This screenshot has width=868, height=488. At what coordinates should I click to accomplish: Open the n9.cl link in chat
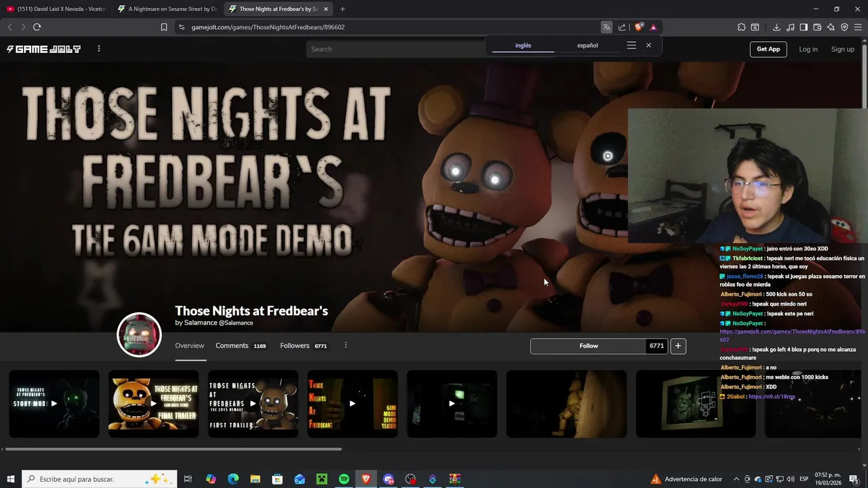tap(772, 396)
